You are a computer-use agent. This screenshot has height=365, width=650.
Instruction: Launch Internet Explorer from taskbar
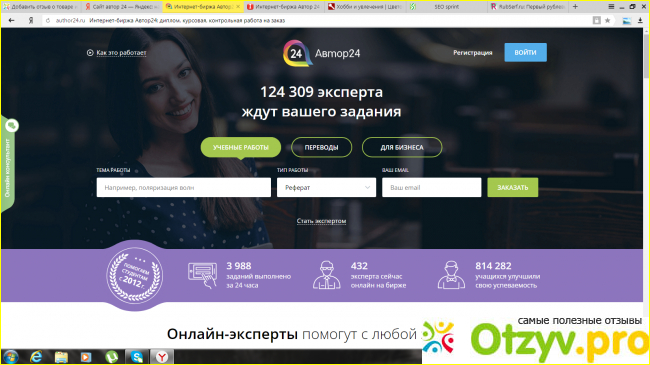click(x=36, y=357)
